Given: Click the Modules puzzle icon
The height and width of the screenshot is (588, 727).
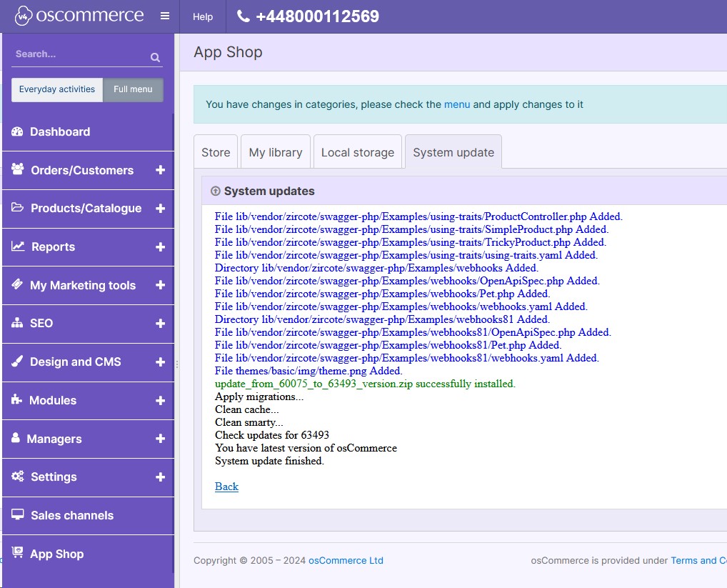Looking at the screenshot, I should (16, 399).
